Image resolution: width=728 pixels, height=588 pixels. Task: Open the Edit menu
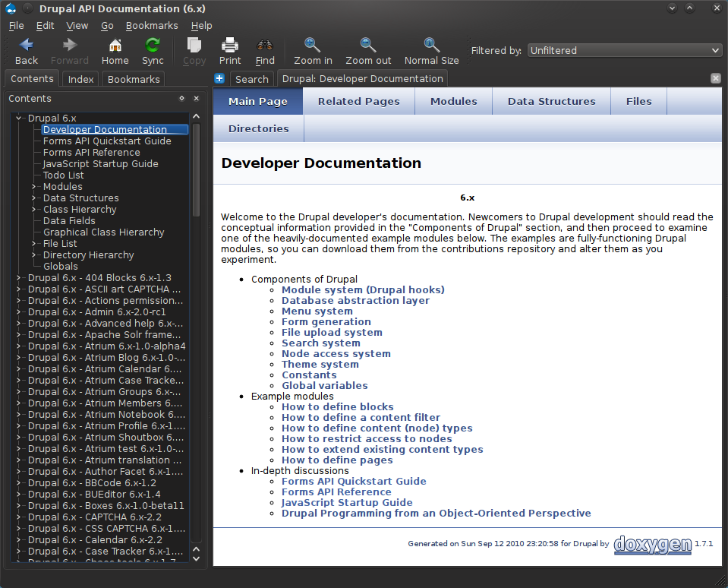pyautogui.click(x=45, y=26)
